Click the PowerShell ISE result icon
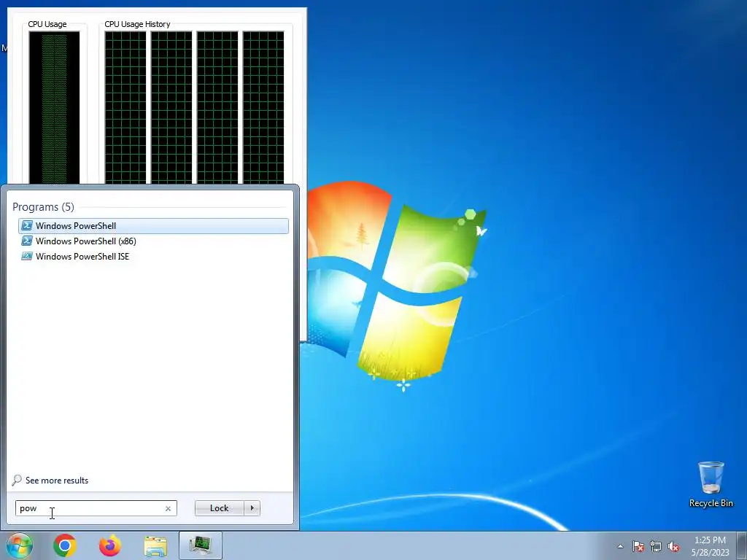 click(27, 256)
